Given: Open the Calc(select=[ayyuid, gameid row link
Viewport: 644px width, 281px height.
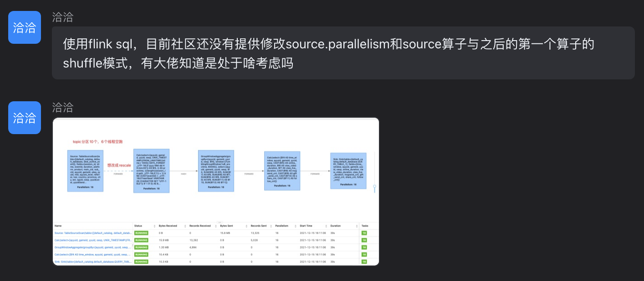Looking at the screenshot, I should point(93,240).
